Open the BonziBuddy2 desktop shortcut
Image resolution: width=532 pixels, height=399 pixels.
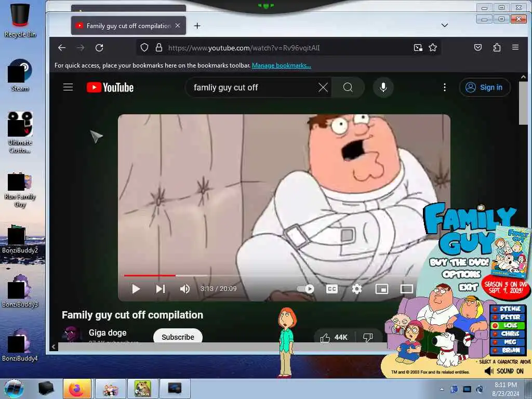(x=20, y=239)
